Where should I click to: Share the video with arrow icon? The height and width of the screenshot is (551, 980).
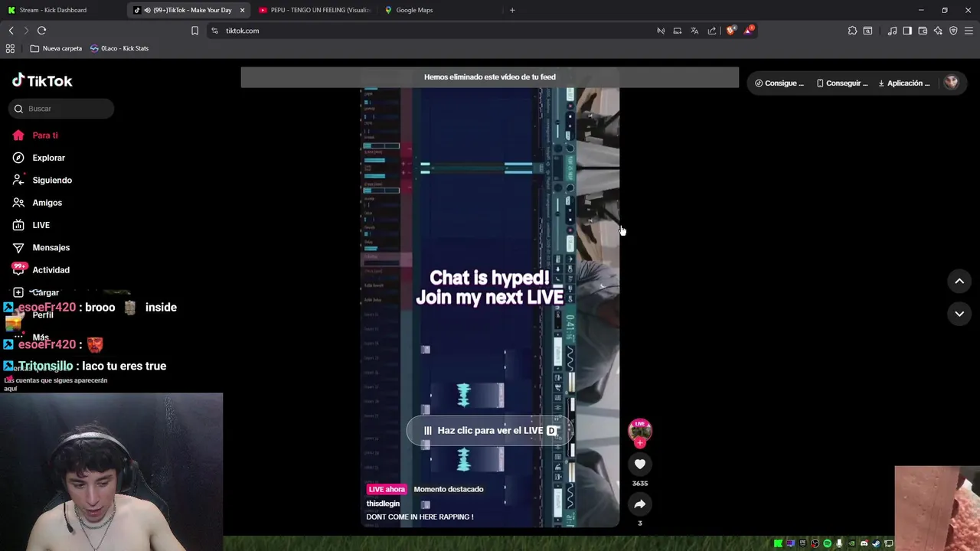640,504
